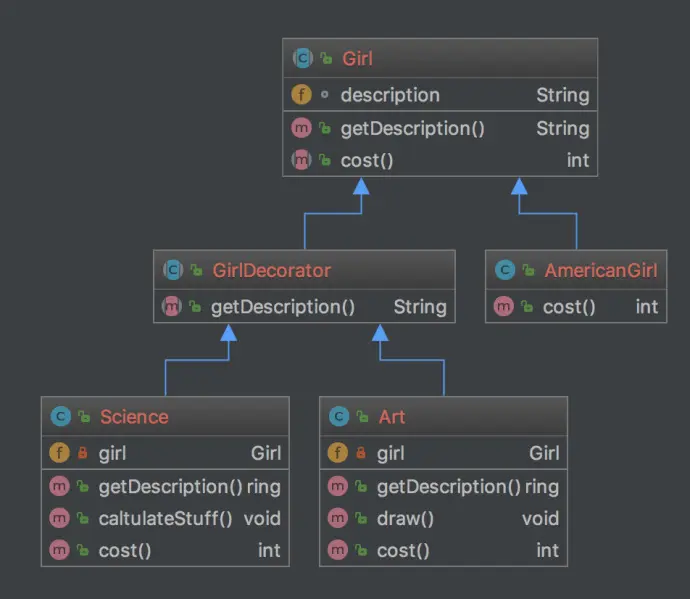The image size is (690, 599).
Task: Click the class icon beside Science
Action: click(x=60, y=417)
